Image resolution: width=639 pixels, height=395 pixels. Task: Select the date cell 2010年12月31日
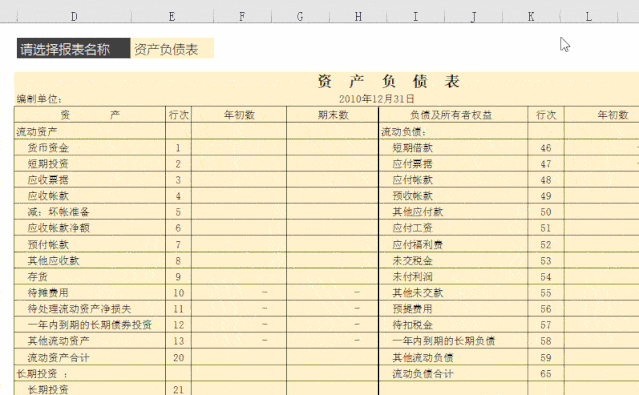tap(377, 99)
